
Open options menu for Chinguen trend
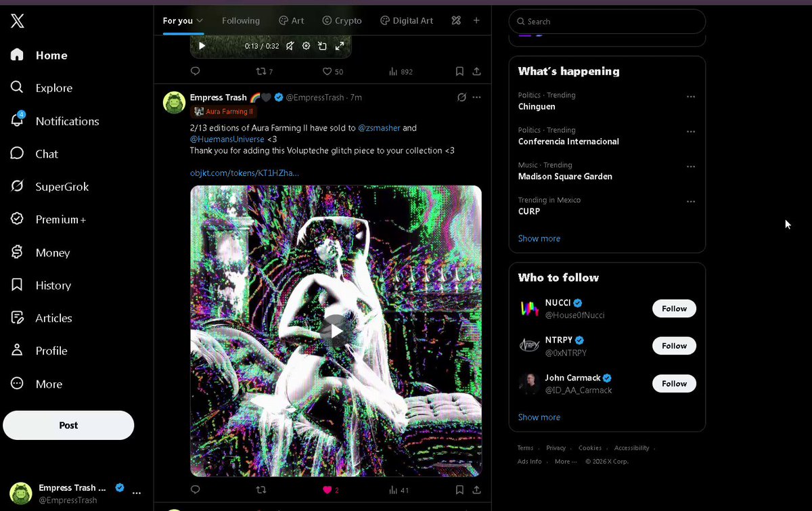[691, 97]
